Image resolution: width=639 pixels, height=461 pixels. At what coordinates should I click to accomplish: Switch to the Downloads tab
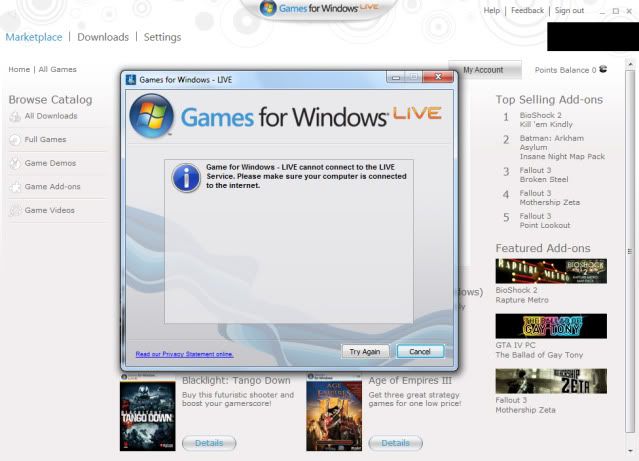[x=103, y=37]
